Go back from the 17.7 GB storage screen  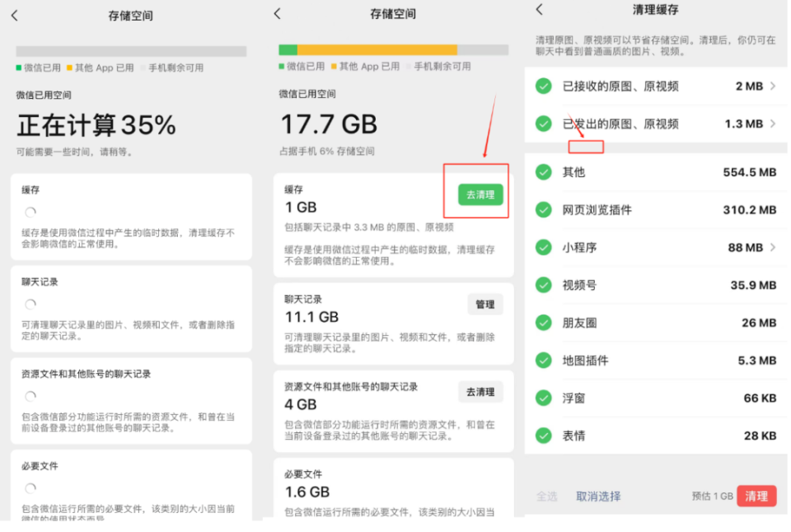click(277, 14)
